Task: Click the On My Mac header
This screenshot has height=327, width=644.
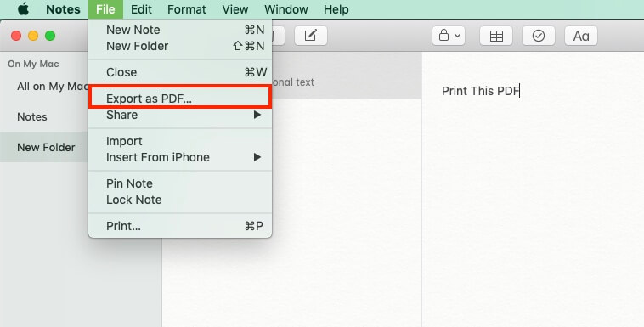Action: point(33,64)
